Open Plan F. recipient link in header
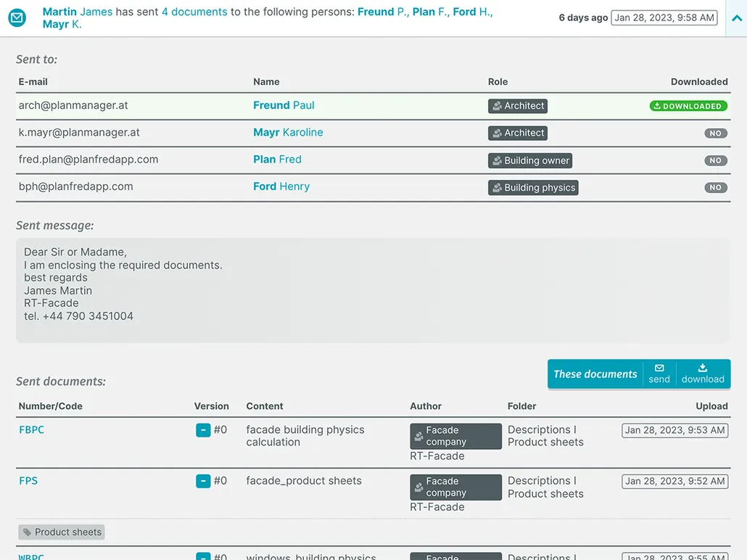Viewport: 747px width, 560px height. coord(431,12)
